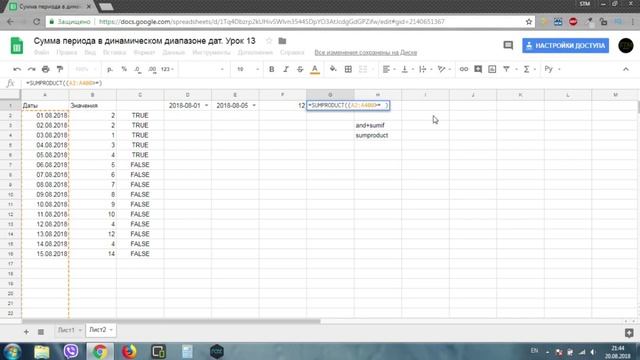This screenshot has width=640, height=360.
Task: Open Лист2 tab dropdown arrow
Action: 111,330
